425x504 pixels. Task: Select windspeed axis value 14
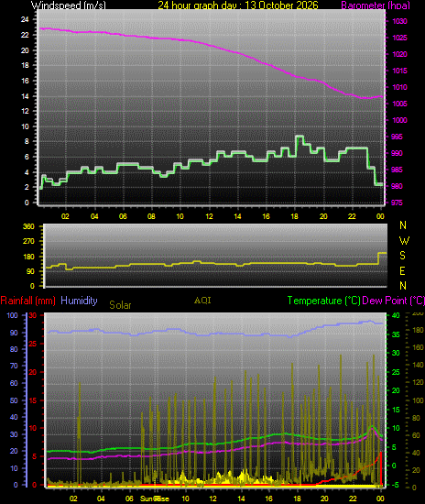(x=25, y=96)
